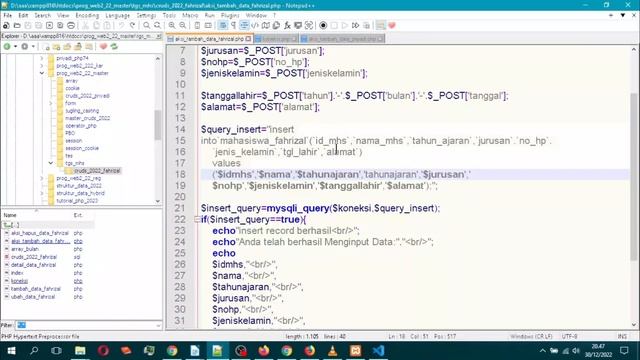Screen dimensions: 640x360
Task: Click the green Back arrow in Explorer panel
Action: (x=7, y=47)
